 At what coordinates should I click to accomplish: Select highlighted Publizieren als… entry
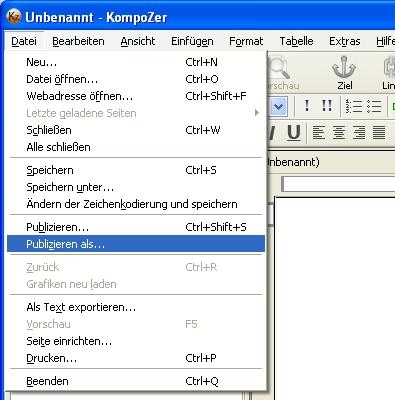coord(136,244)
